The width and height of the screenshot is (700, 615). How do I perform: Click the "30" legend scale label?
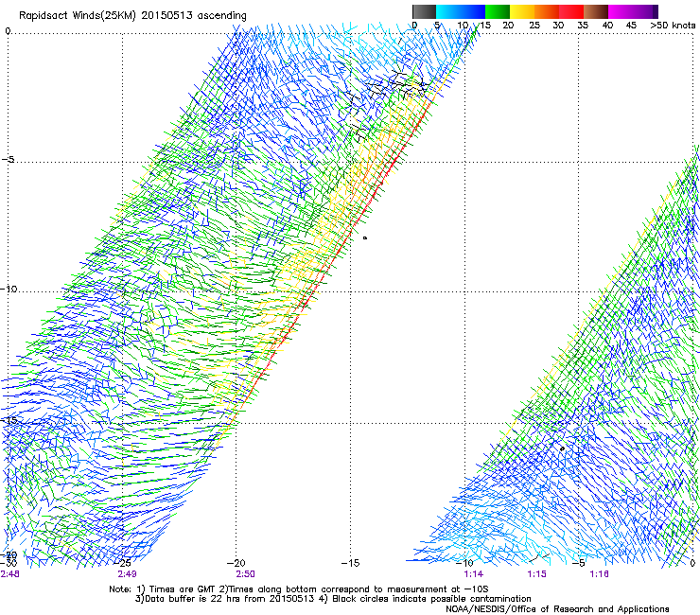coord(558,26)
